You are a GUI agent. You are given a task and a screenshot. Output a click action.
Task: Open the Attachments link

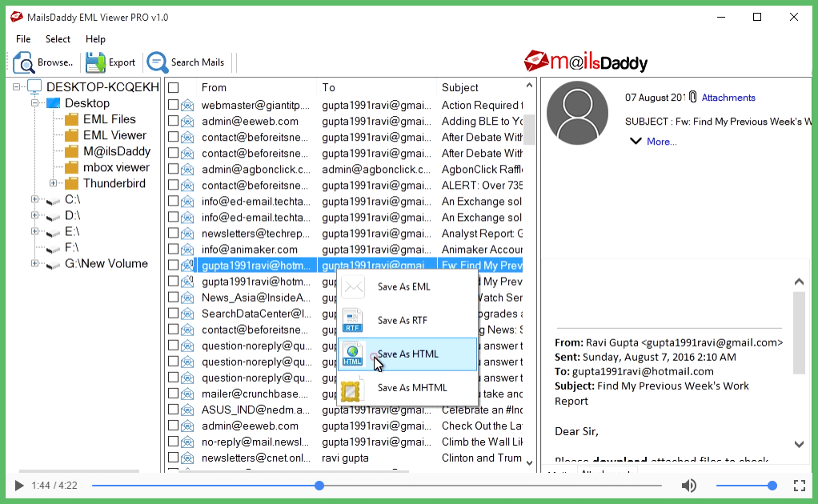[728, 98]
